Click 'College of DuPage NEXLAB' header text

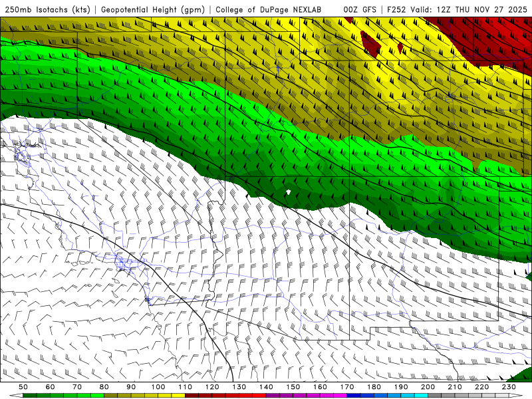click(268, 9)
